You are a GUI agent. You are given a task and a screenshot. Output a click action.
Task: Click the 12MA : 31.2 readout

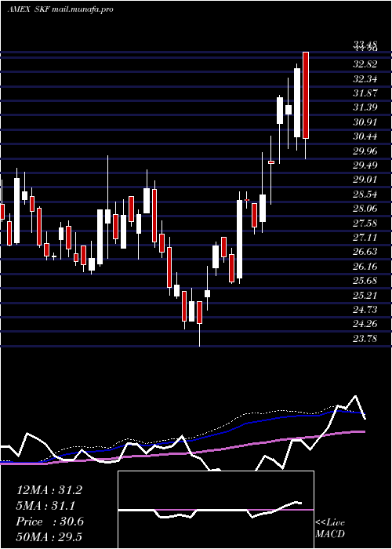49,490
